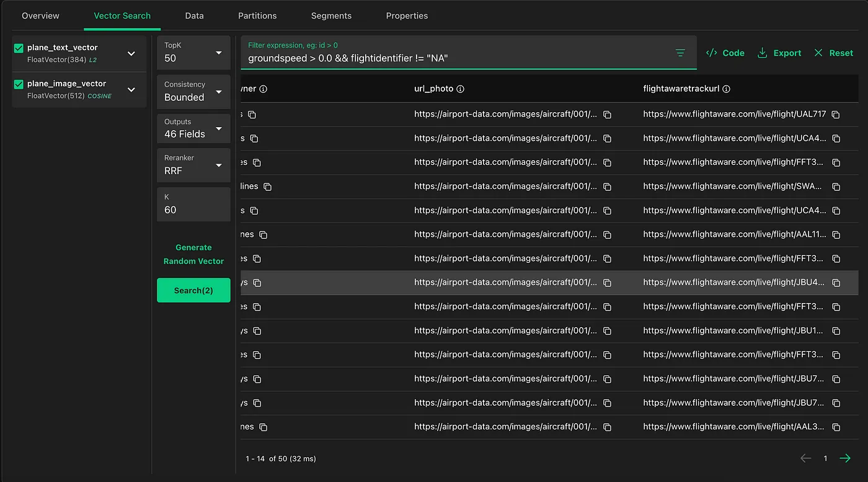Image resolution: width=868 pixels, height=482 pixels.
Task: Expand the plane_text_vector settings chevron
Action: (x=131, y=54)
